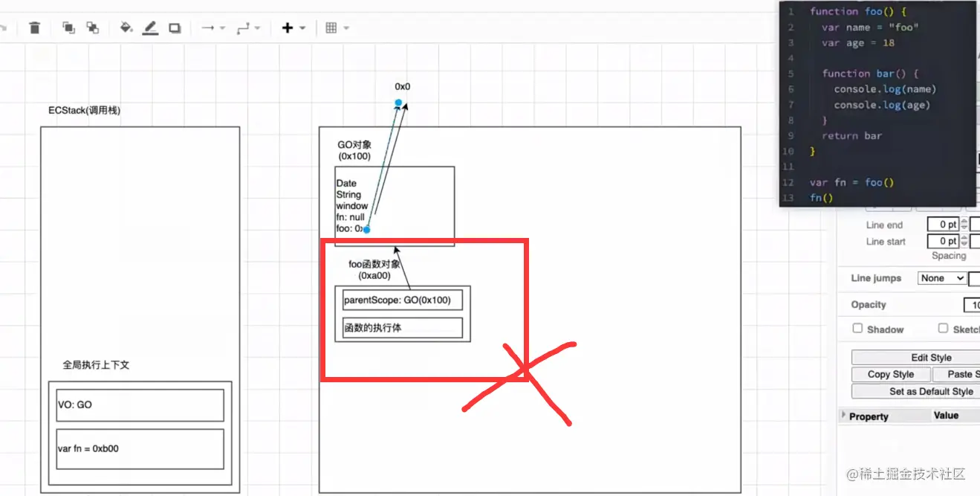The width and height of the screenshot is (980, 496).
Task: Select the parentScope: GO(0x100) box
Action: (403, 301)
